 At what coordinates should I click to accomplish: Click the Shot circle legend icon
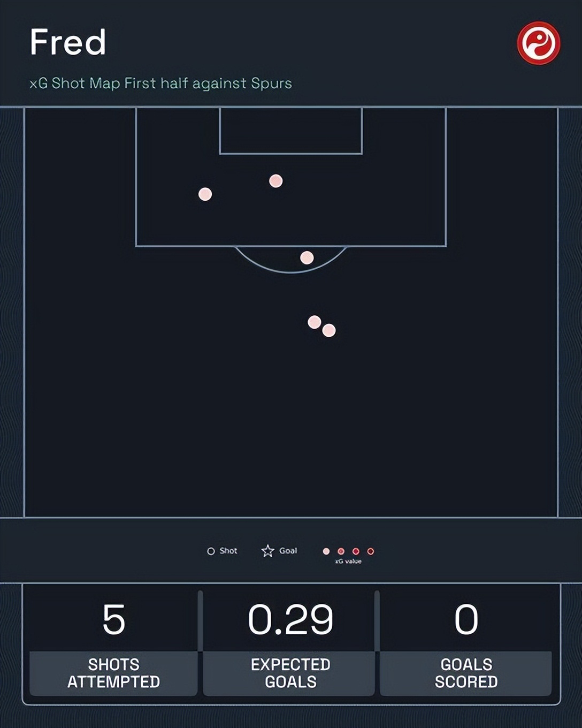pos(211,551)
